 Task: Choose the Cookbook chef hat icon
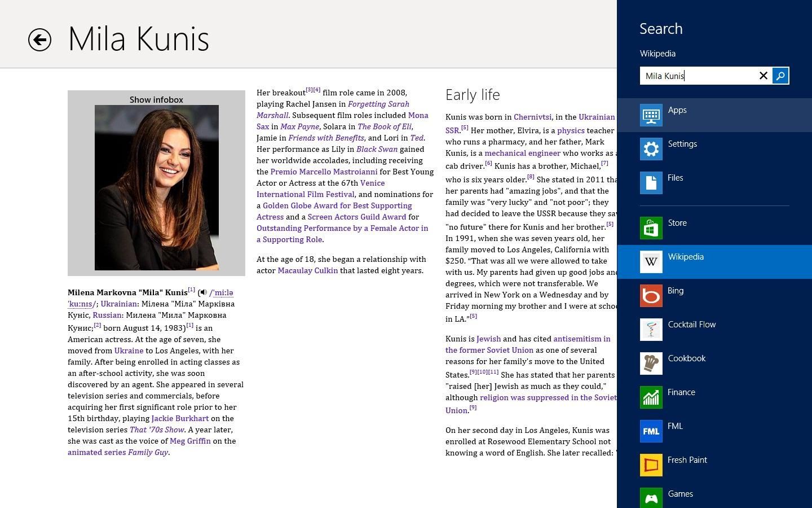[651, 364]
